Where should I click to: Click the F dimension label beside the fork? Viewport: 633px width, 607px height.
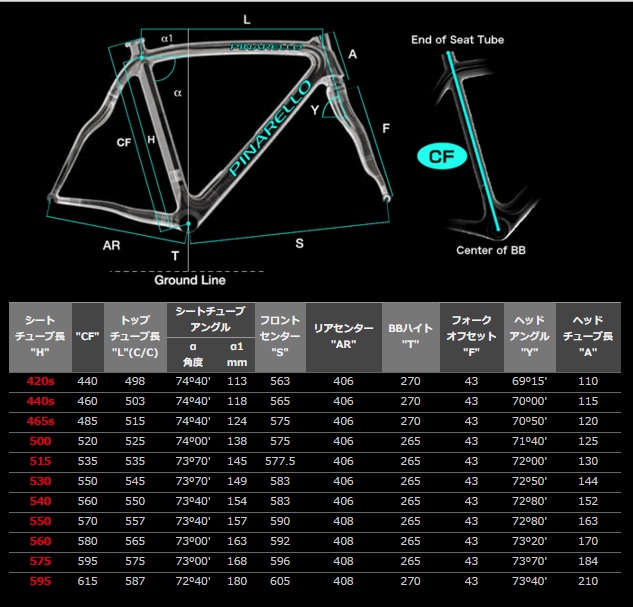point(386,128)
